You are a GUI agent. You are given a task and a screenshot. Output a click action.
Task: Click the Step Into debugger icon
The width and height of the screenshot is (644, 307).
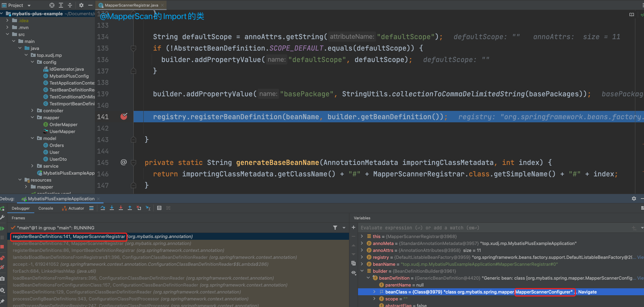112,208
